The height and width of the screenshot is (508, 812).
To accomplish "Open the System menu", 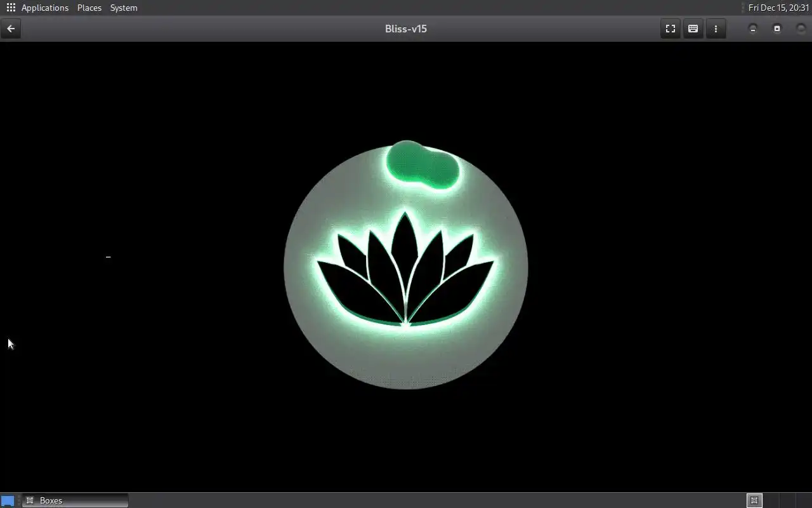I will click(124, 8).
